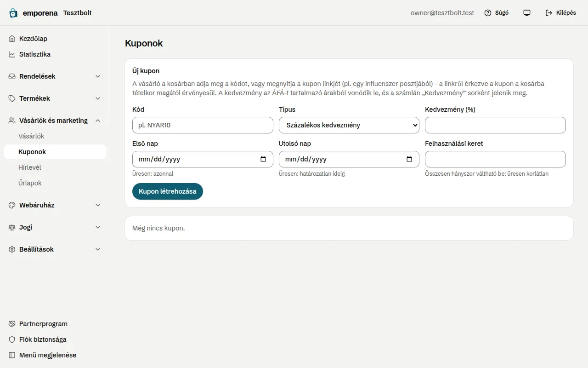Go to Kezdőlap in sidebar
Screen dimensions: 588x368
55,39
